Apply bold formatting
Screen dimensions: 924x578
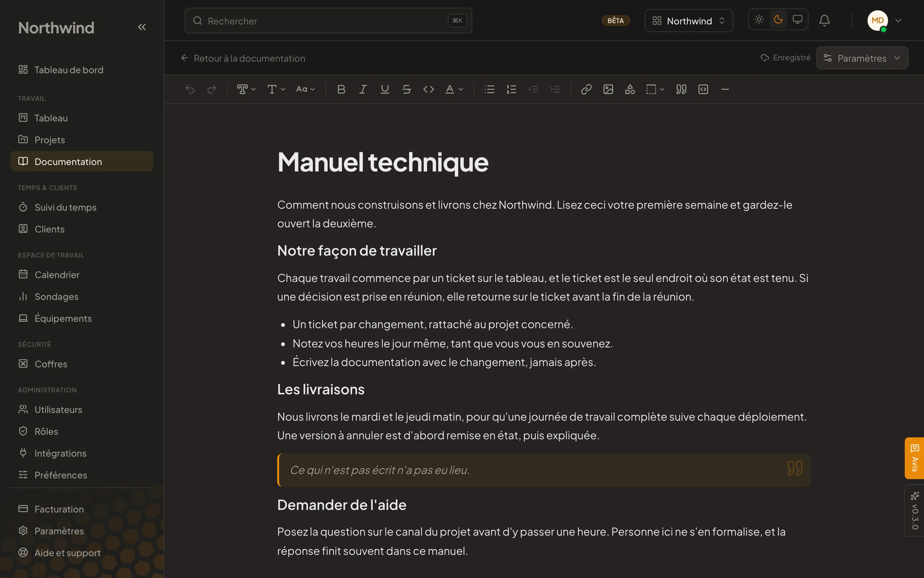[341, 90]
